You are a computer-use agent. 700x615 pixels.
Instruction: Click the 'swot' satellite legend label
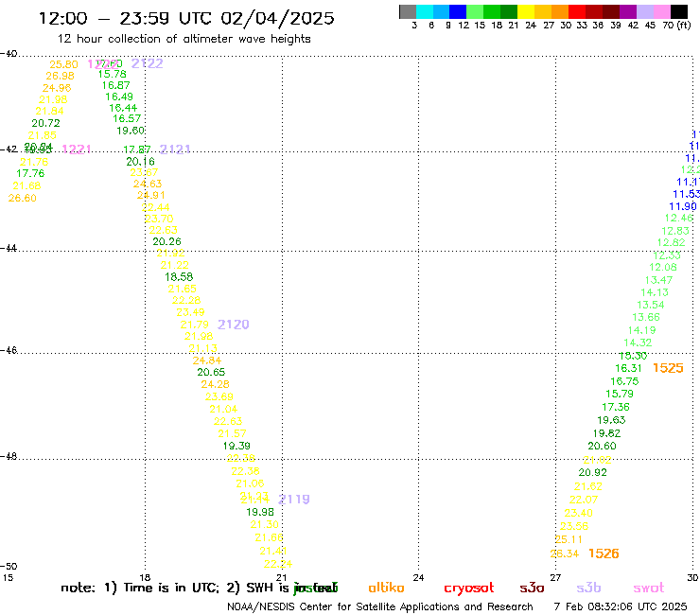pos(648,589)
